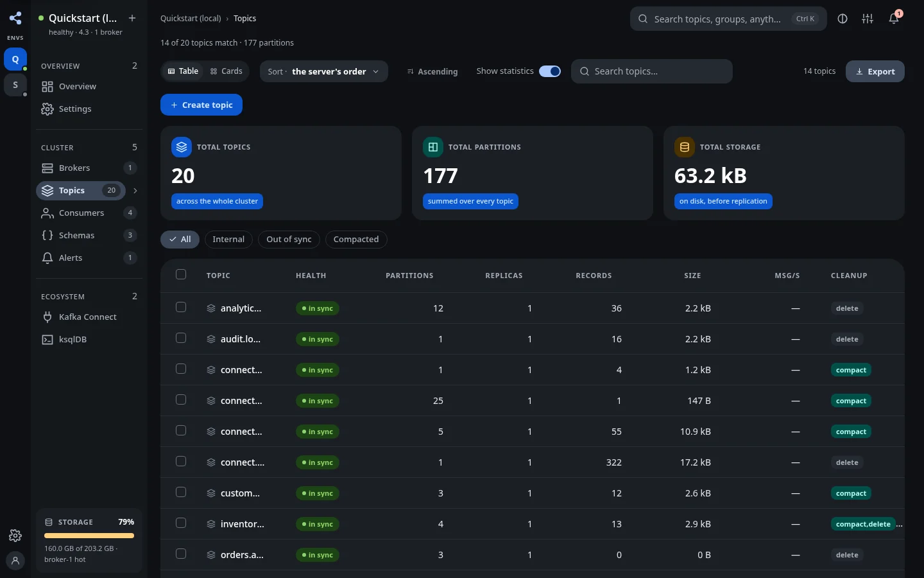Click the storage disk icon in sidebar

coord(49,522)
